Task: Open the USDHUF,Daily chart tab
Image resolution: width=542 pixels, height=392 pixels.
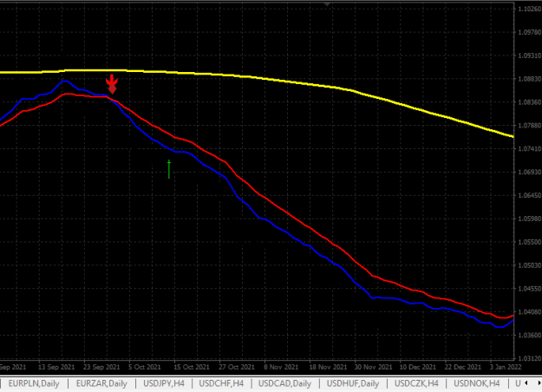Action: click(x=353, y=383)
